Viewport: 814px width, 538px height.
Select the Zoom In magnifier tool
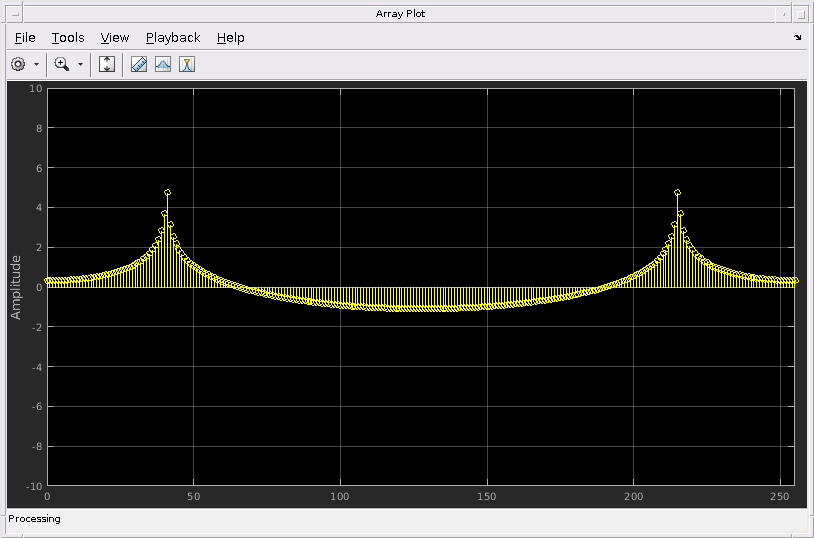[x=62, y=64]
